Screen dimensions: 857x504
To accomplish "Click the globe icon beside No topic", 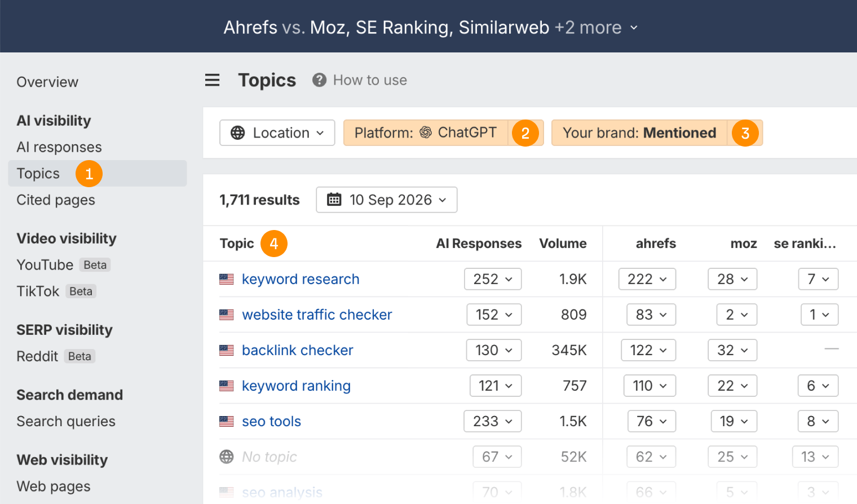I will [x=227, y=457].
